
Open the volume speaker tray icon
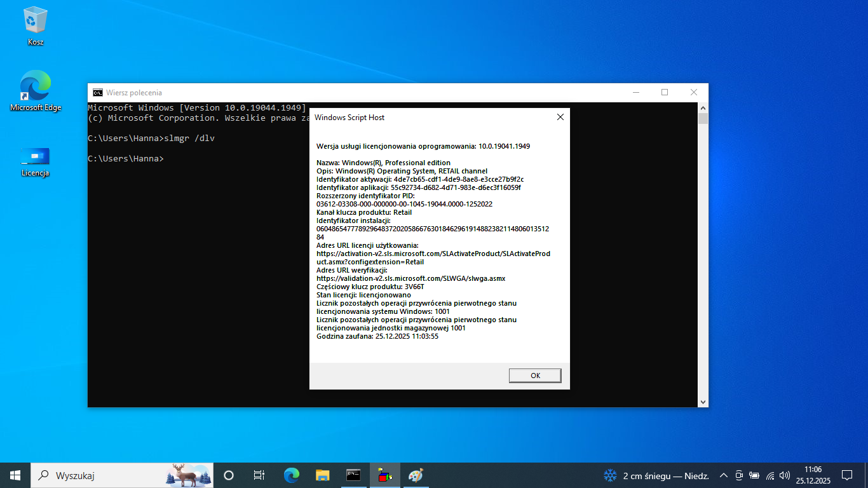tap(785, 475)
